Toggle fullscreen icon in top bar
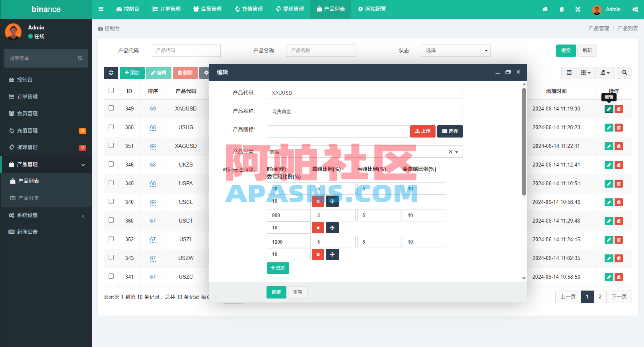This screenshot has height=347, width=644. 578,9
